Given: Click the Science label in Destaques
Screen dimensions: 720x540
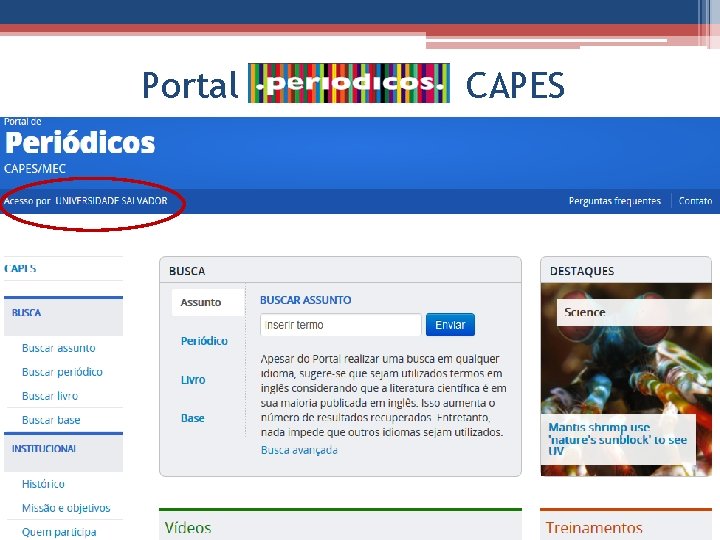Looking at the screenshot, I should 585,312.
